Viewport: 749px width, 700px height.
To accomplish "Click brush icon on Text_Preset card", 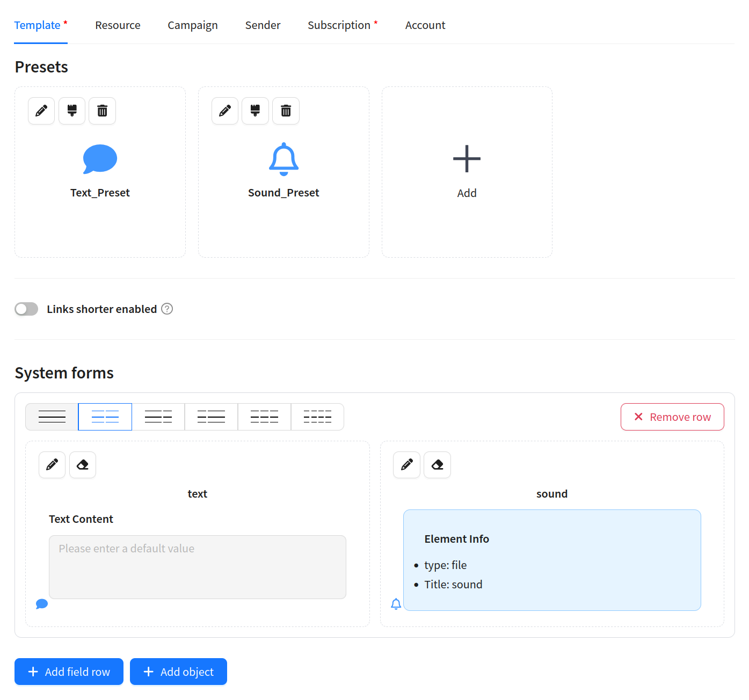I will 72,111.
